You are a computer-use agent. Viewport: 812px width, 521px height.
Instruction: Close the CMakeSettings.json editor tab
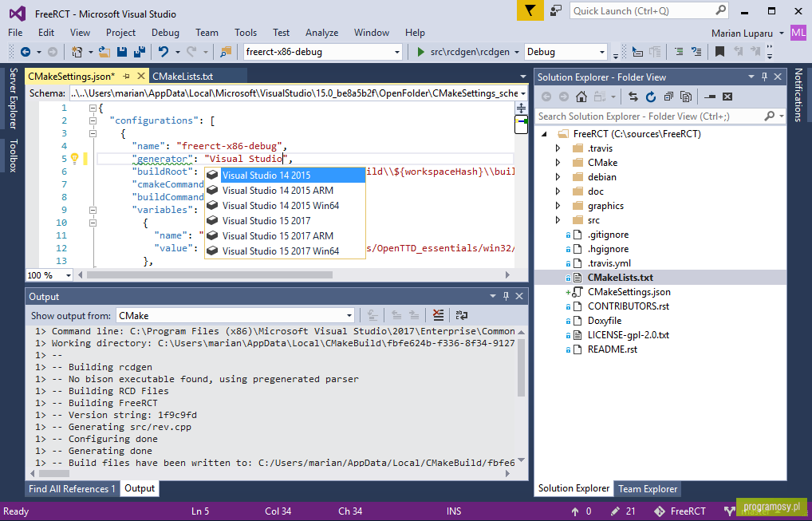(141, 76)
